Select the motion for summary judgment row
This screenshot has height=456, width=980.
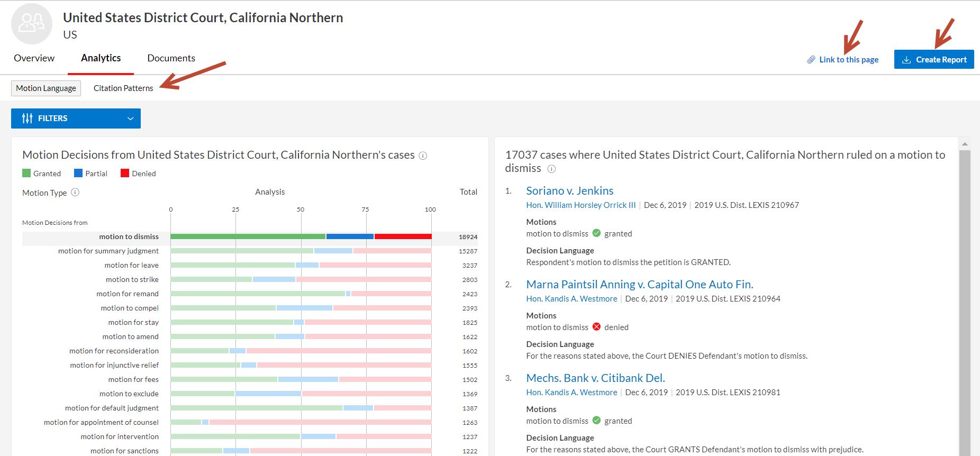click(x=250, y=251)
